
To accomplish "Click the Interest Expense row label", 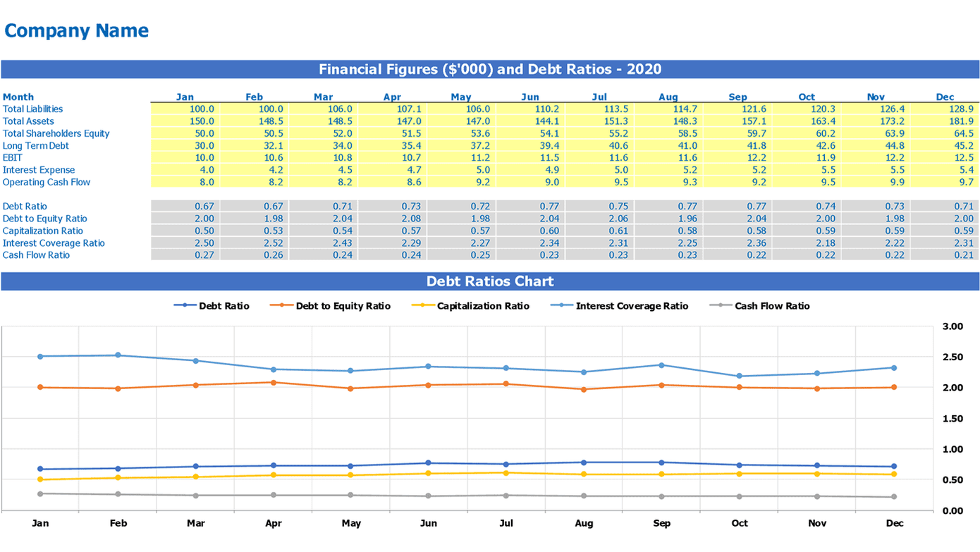I will [39, 170].
